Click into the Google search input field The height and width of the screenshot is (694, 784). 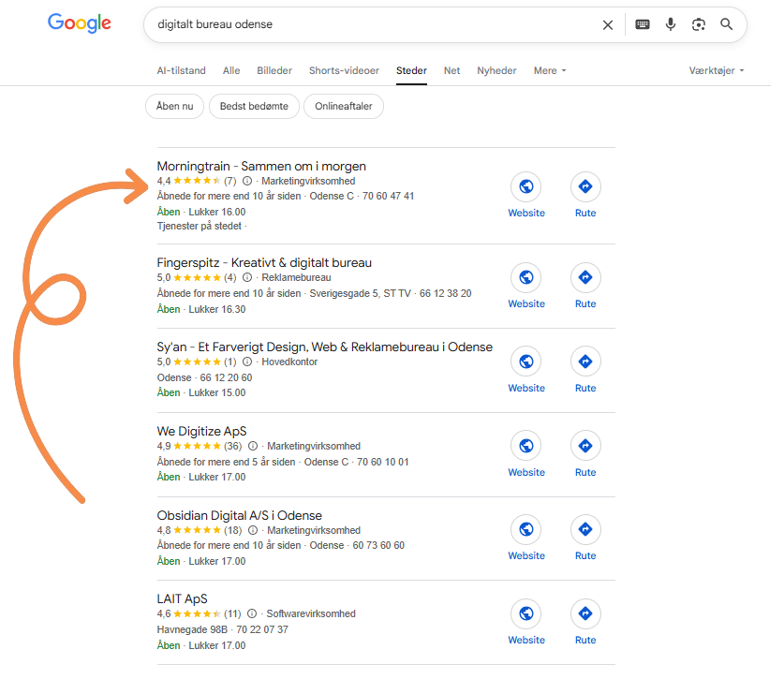pyautogui.click(x=375, y=25)
